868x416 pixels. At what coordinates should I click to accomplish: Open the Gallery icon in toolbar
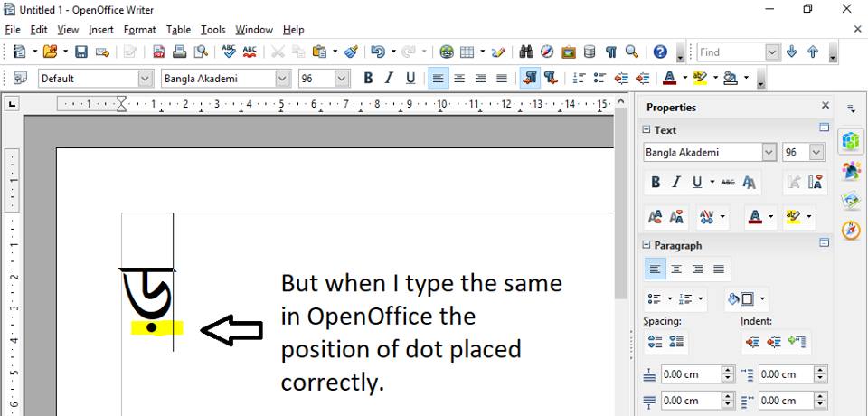568,52
